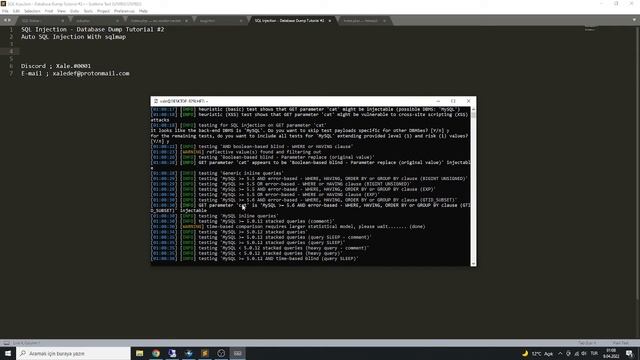Viewport: 640px width, 360px height.
Task: Click line number 4 in the gutter
Action: (x=11, y=51)
